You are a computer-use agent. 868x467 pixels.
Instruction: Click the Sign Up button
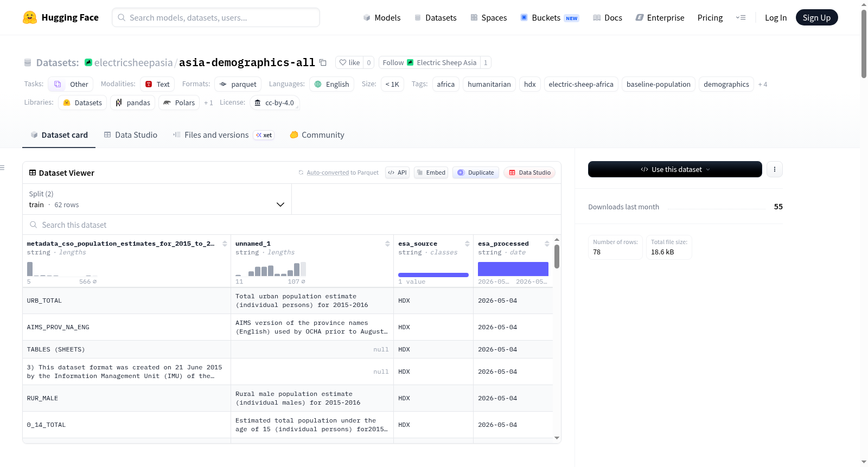[817, 17]
